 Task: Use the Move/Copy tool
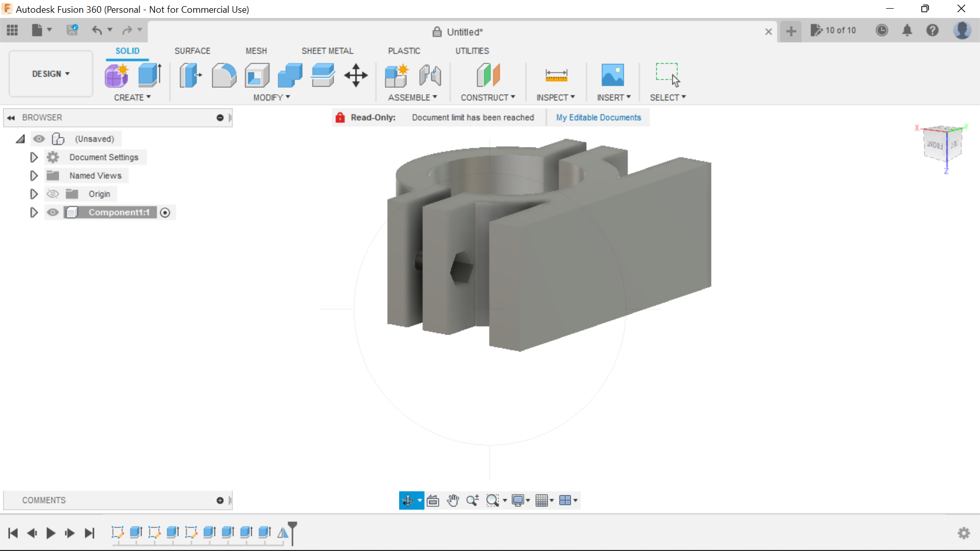pos(355,75)
